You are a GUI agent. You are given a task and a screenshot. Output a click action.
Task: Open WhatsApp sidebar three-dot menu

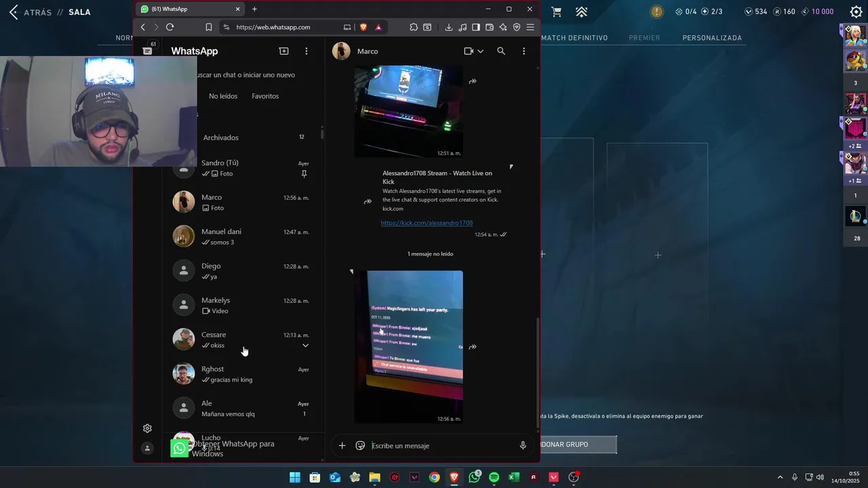pos(307,51)
